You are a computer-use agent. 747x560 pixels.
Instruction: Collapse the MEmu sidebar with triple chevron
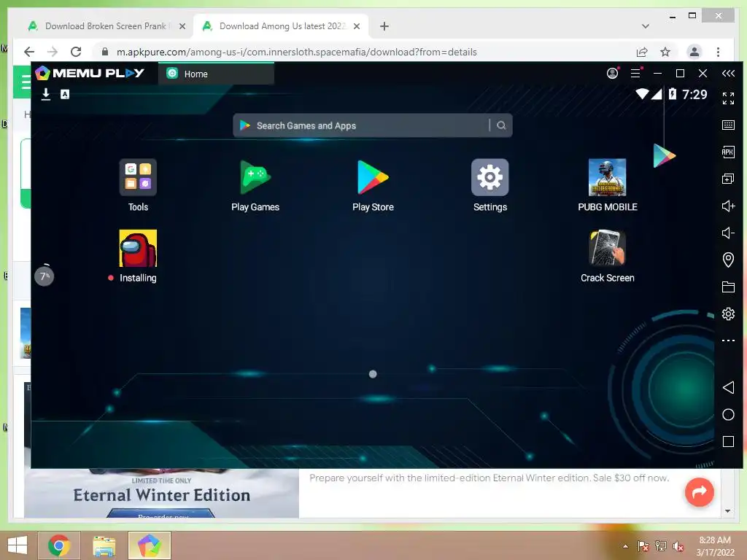pos(728,74)
